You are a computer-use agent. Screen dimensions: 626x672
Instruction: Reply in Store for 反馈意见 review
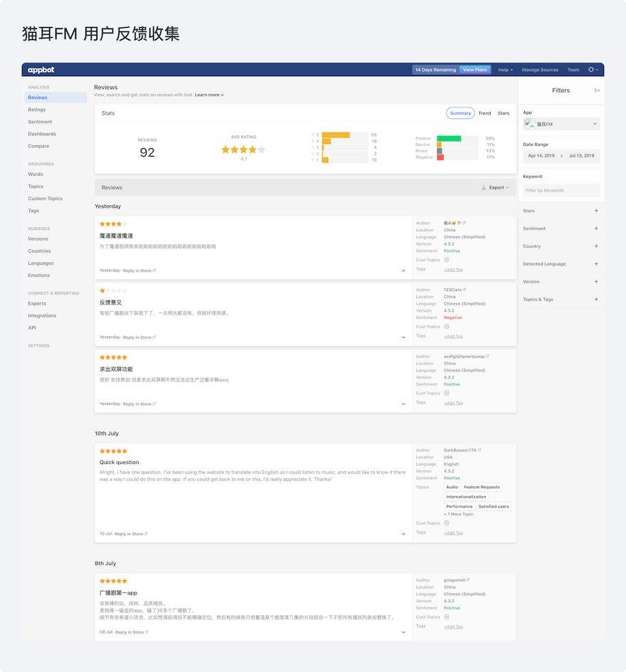(x=139, y=337)
